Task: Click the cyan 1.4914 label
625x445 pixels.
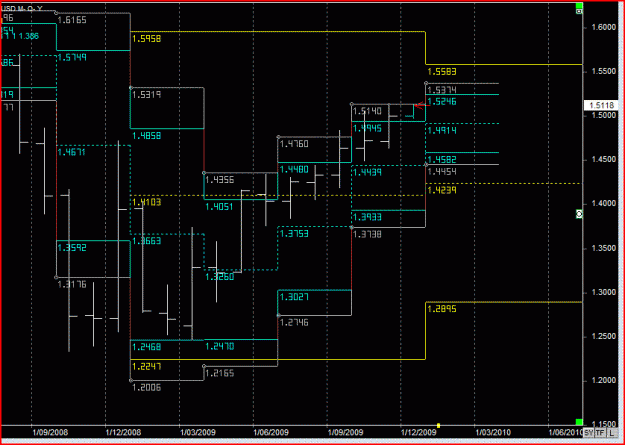Action: coord(442,131)
